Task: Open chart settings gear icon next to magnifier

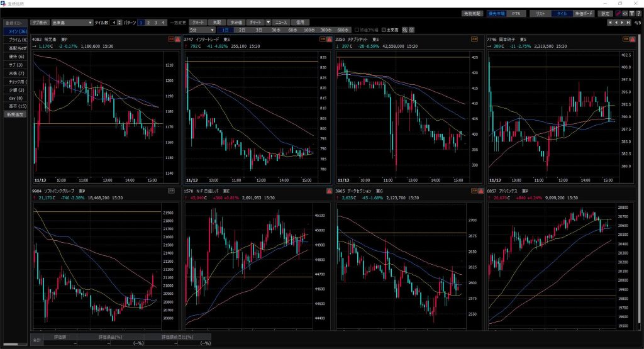Action: click(x=411, y=30)
